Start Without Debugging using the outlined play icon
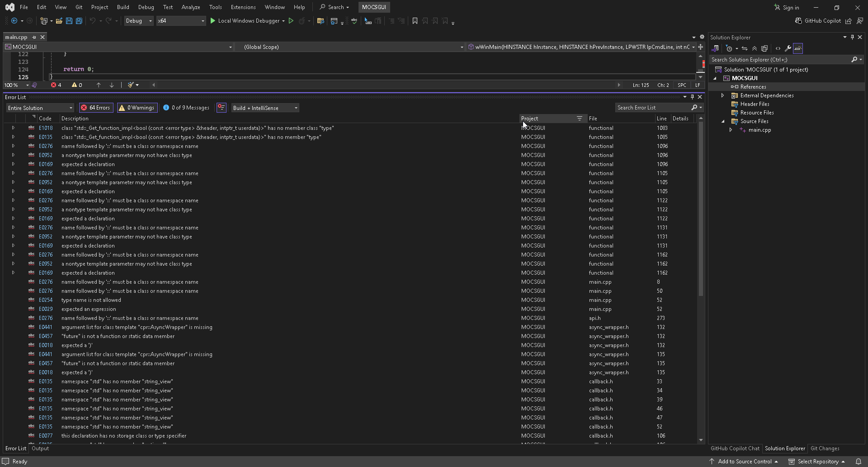 (x=291, y=21)
